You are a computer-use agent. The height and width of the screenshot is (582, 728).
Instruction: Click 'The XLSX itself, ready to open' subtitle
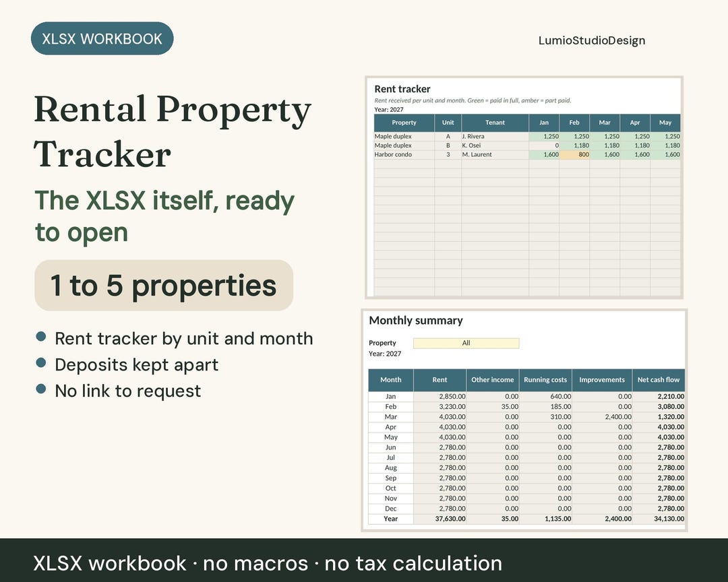pyautogui.click(x=165, y=216)
